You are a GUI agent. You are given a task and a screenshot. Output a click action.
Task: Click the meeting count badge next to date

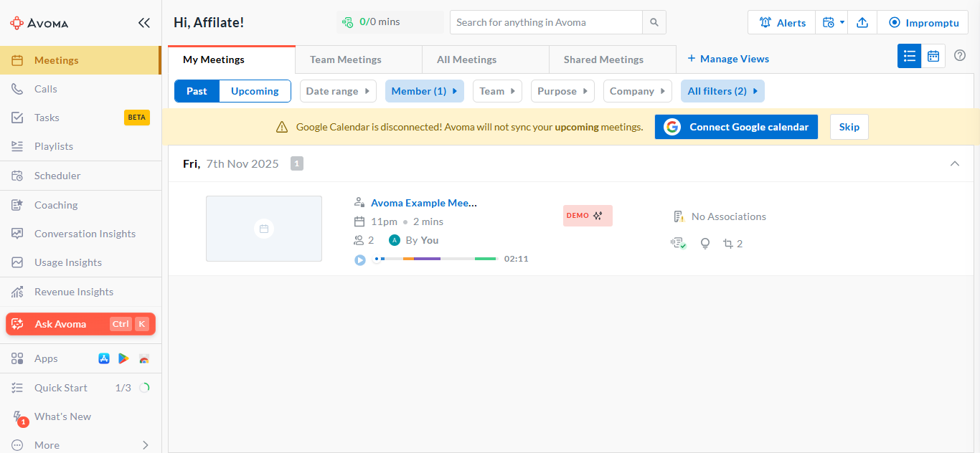[x=297, y=164]
